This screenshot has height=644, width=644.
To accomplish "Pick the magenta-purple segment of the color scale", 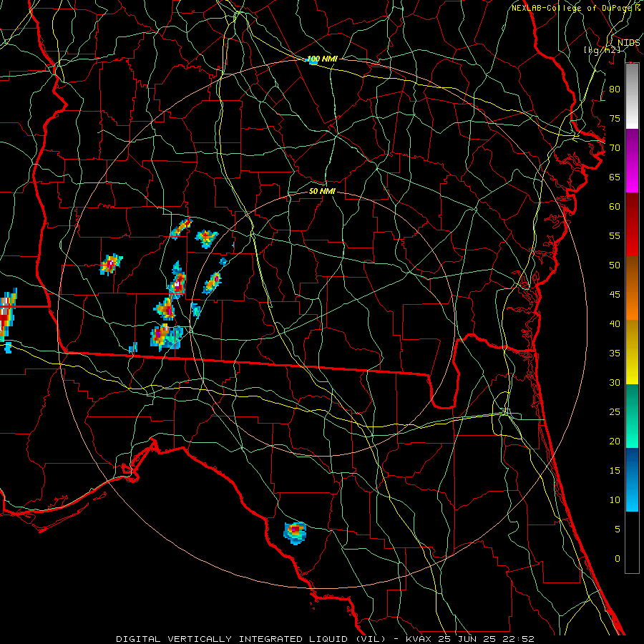I will click(632, 160).
